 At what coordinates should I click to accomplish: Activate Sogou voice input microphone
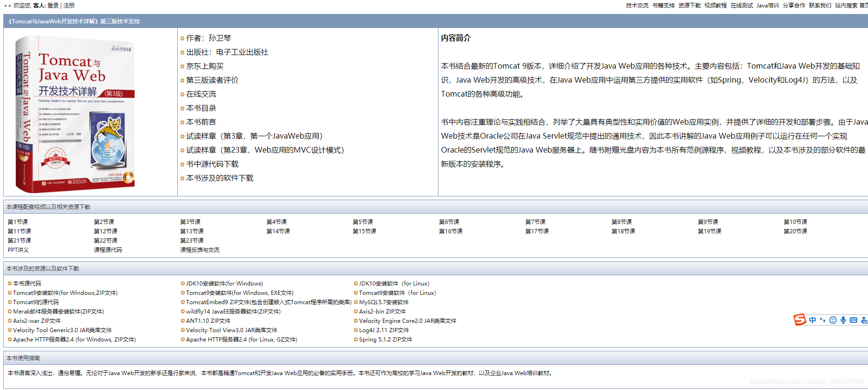843,320
